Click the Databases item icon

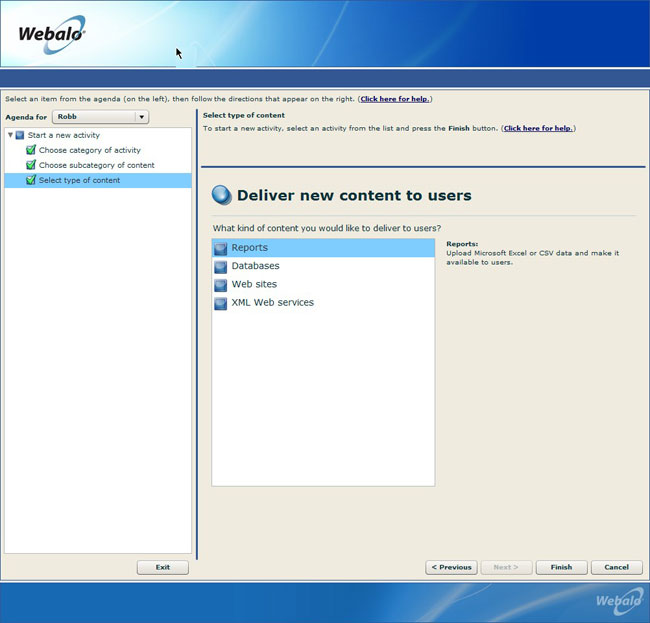[x=221, y=267]
